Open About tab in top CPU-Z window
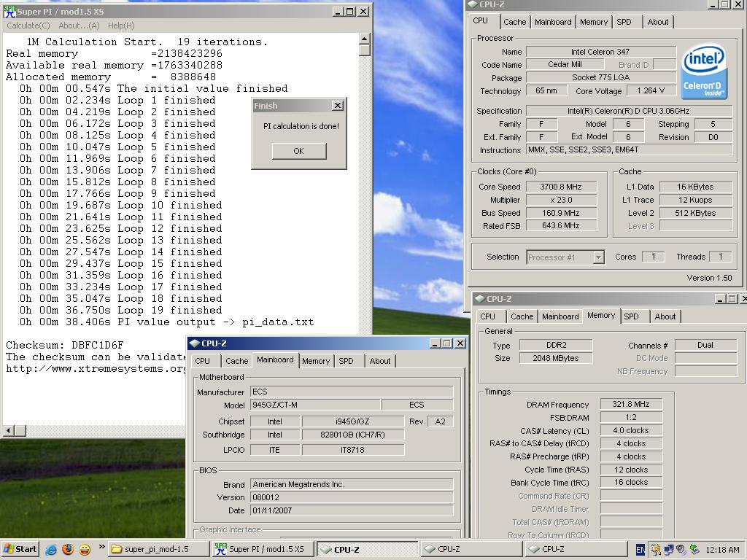The width and height of the screenshot is (747, 560). tap(658, 22)
